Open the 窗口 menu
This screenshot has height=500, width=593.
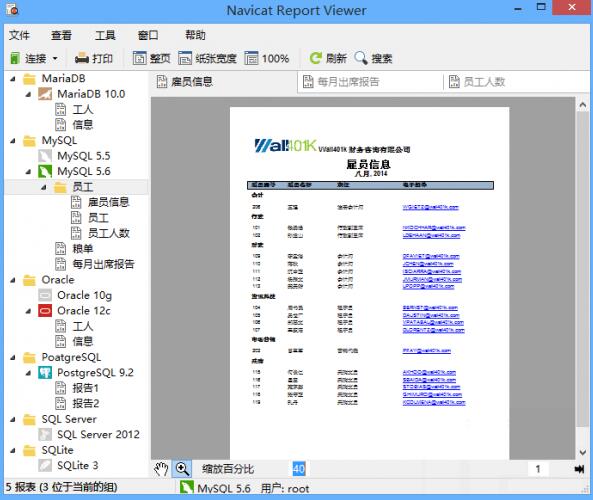148,35
